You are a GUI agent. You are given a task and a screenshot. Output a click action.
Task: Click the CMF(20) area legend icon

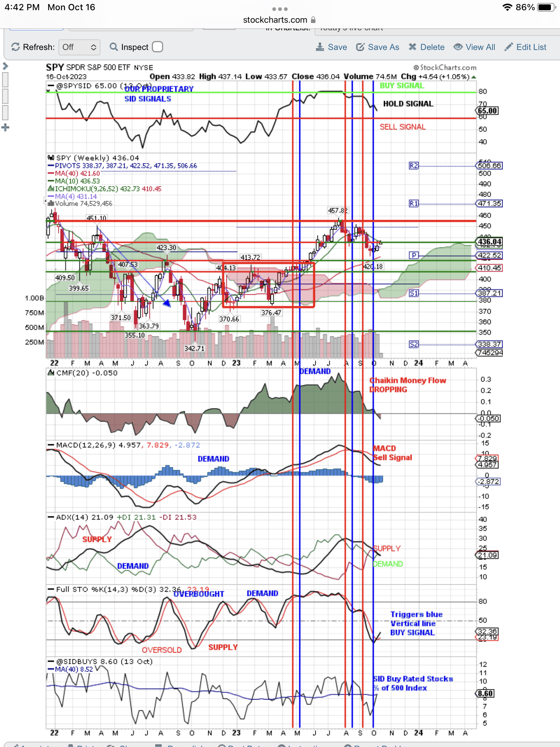point(51,373)
